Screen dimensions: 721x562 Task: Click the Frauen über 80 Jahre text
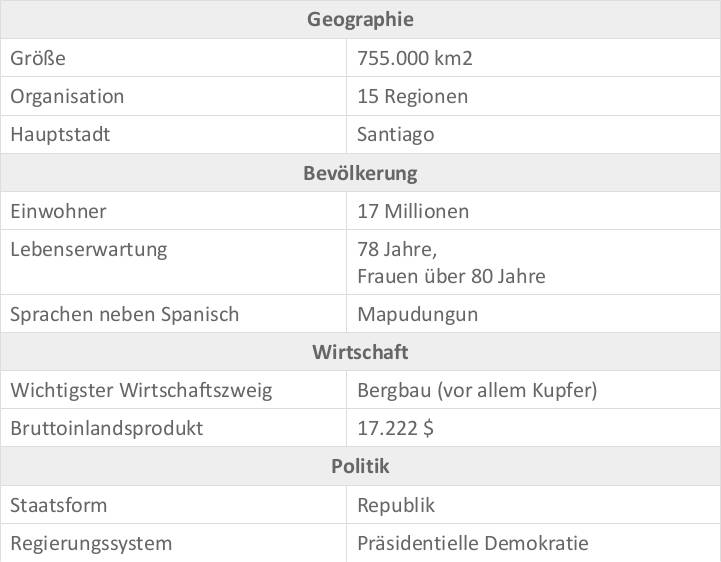[x=451, y=276]
